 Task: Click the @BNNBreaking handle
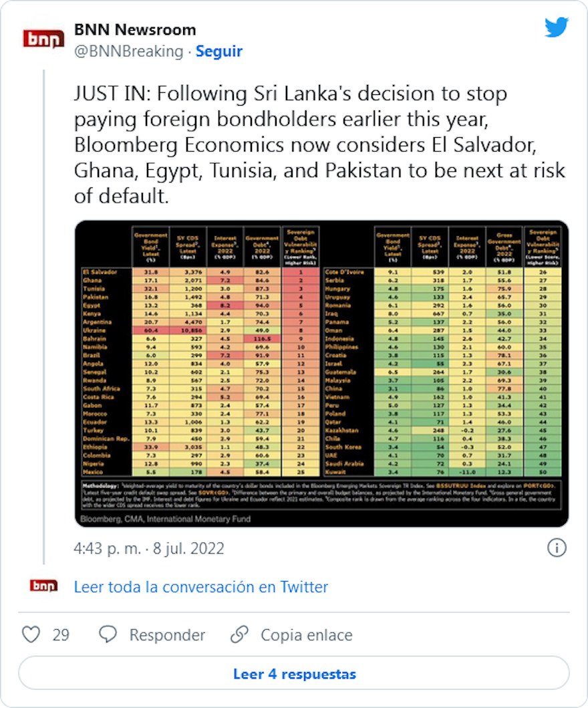128,51
